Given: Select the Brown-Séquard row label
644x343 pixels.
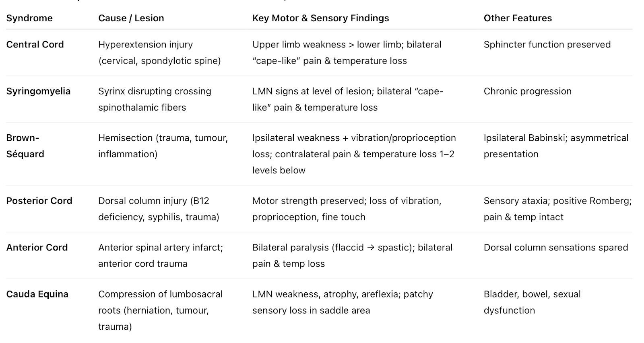Looking at the screenshot, I should [x=25, y=146].
